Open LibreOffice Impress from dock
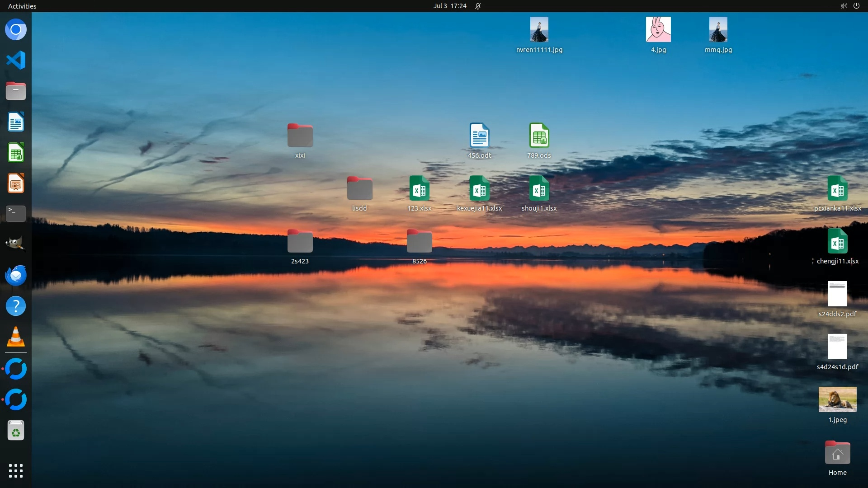Image resolution: width=868 pixels, height=488 pixels. (x=16, y=183)
